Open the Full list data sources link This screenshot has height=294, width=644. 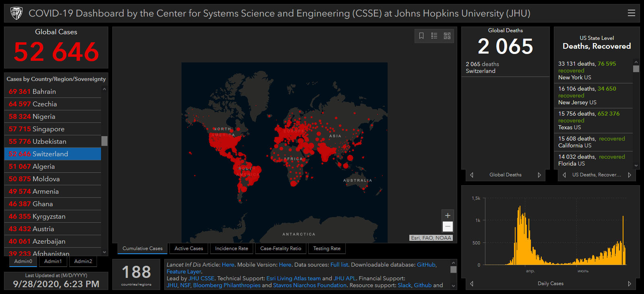(339, 265)
